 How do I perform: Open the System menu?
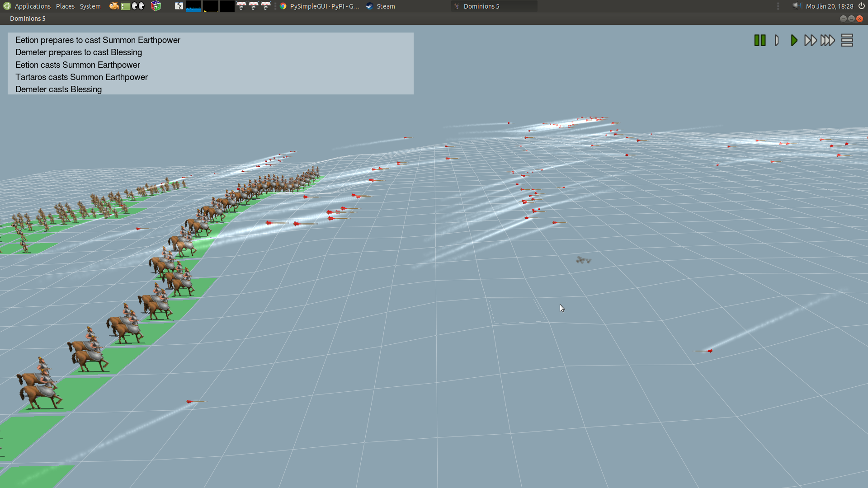click(x=90, y=6)
